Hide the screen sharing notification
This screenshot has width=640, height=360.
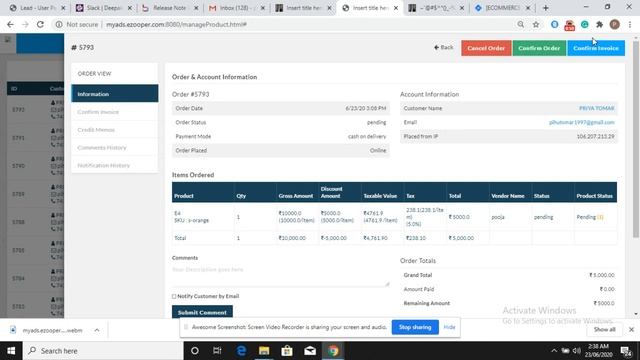[x=449, y=327]
